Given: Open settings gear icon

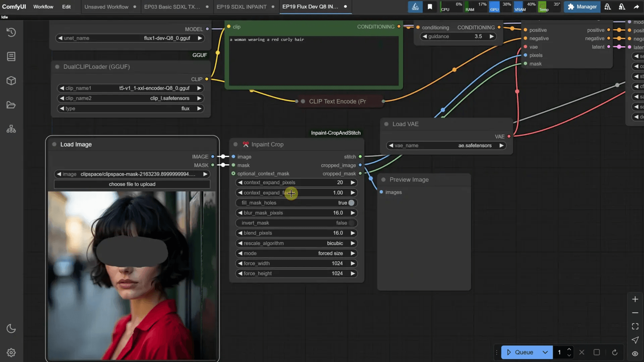Looking at the screenshot, I should [11, 353].
